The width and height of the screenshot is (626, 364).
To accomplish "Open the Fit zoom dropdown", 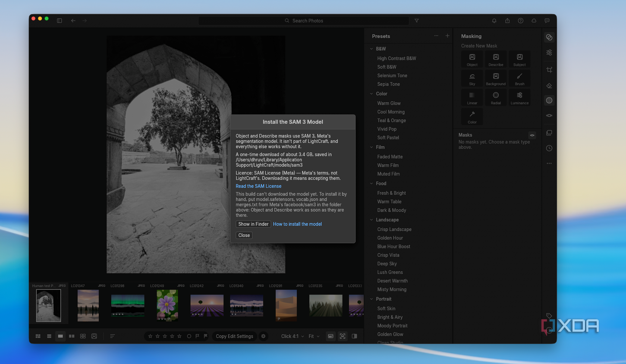I will point(314,336).
